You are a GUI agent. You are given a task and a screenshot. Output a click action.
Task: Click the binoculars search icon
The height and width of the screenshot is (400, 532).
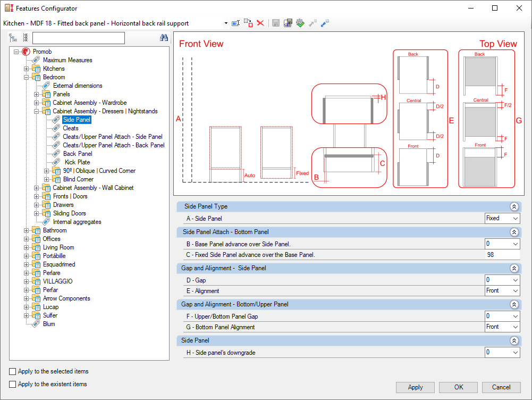tap(164, 38)
